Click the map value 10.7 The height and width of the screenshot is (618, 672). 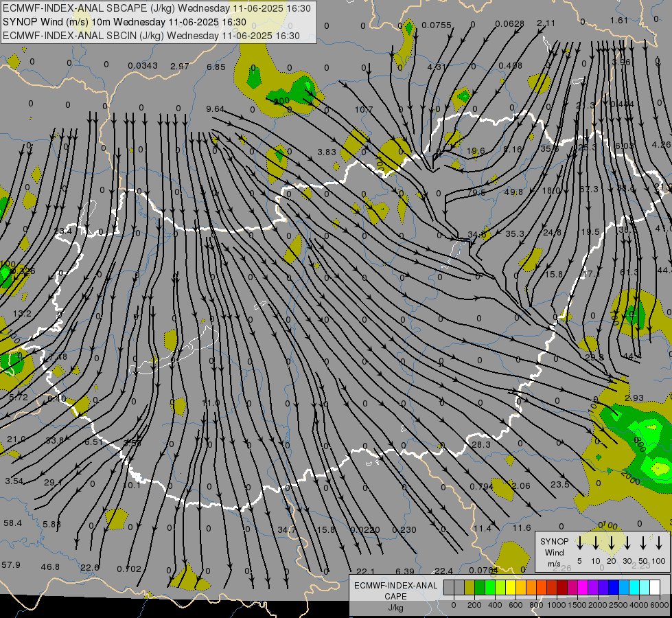(x=363, y=110)
